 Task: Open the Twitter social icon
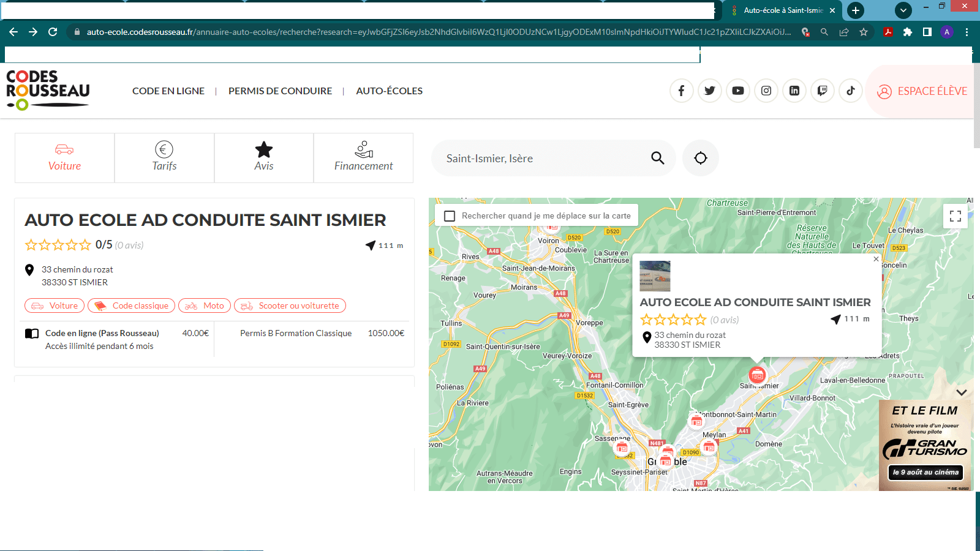click(x=710, y=91)
